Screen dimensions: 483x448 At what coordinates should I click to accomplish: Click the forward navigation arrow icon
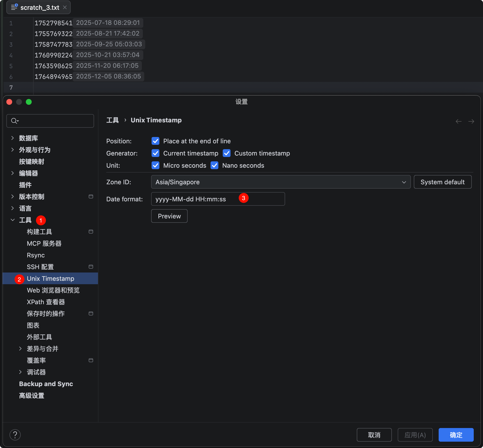471,121
